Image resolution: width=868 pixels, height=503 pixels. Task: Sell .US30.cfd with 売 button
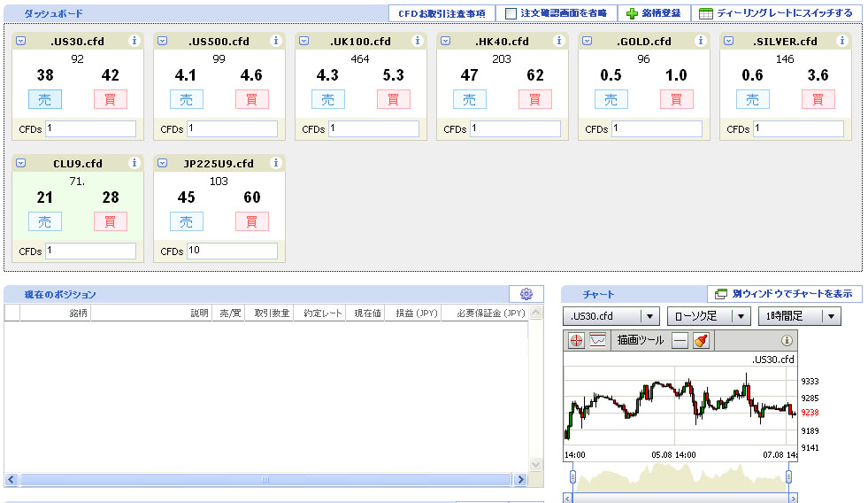point(45,99)
